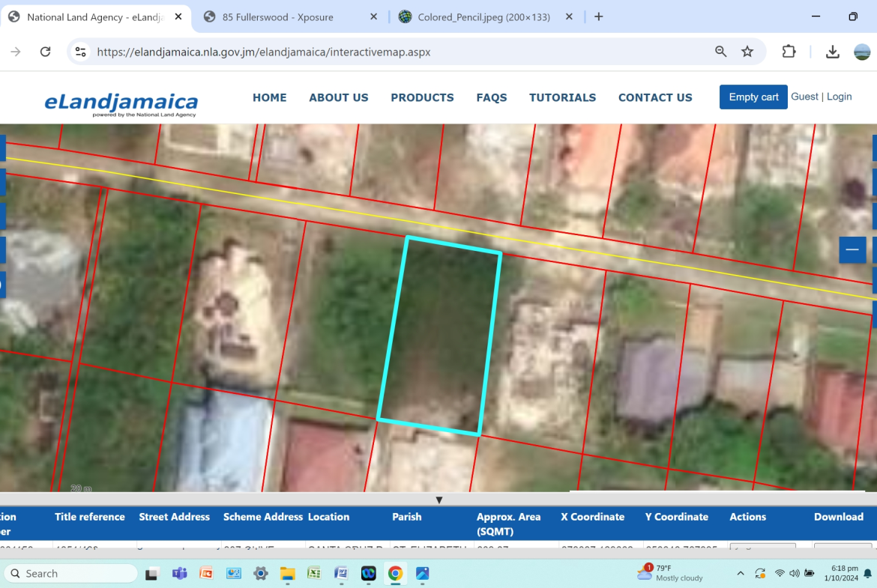Open the Actions dropdown in the results row
This screenshot has height=588, width=877.
click(762, 548)
